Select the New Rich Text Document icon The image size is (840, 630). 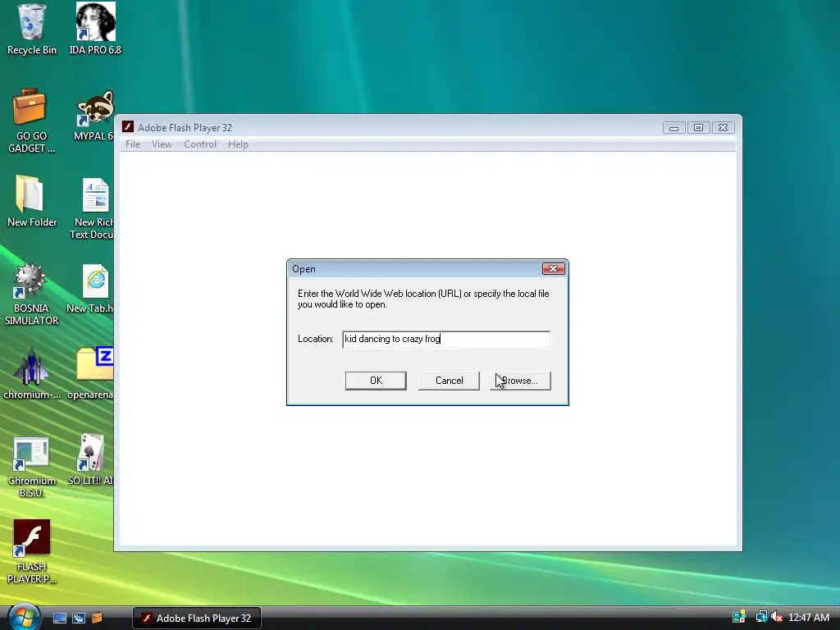click(x=95, y=195)
